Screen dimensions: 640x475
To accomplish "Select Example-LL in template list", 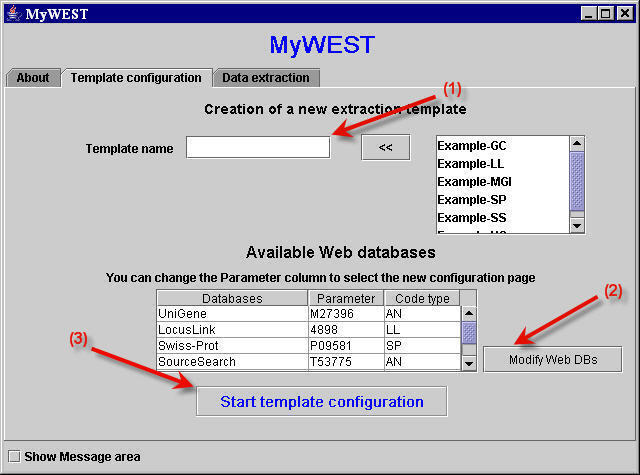I will (503, 164).
